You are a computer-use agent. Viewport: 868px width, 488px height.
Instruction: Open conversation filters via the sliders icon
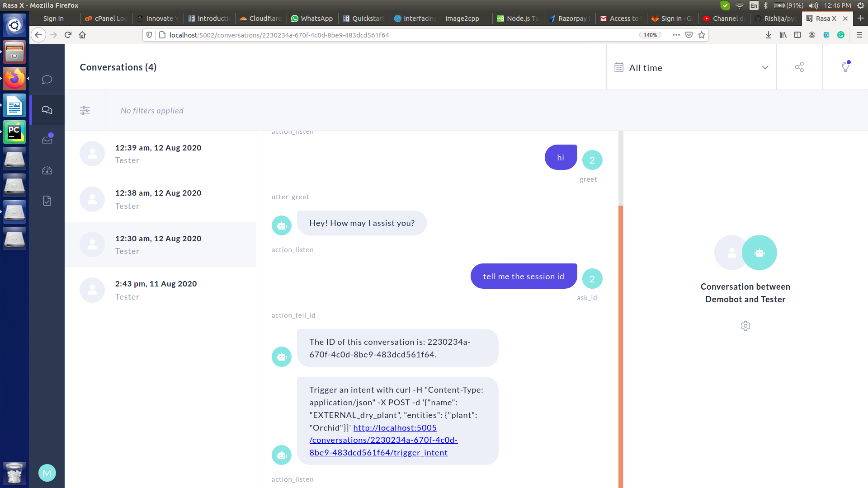(85, 110)
